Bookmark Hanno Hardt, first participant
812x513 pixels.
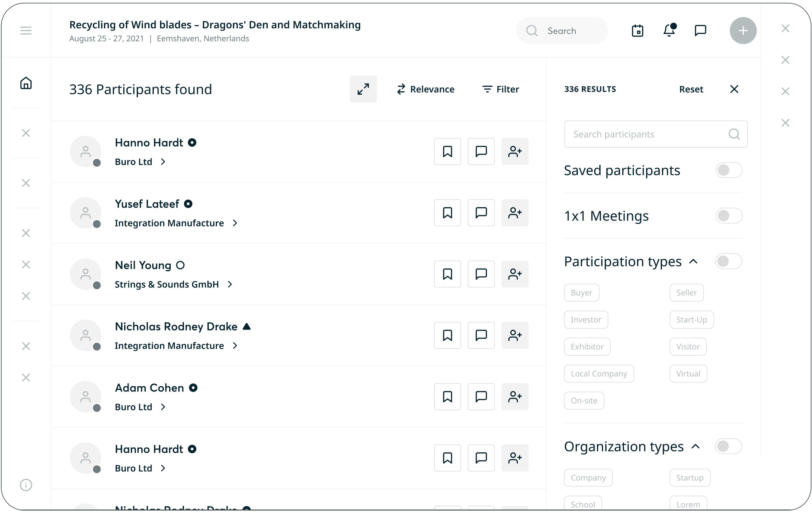447,151
